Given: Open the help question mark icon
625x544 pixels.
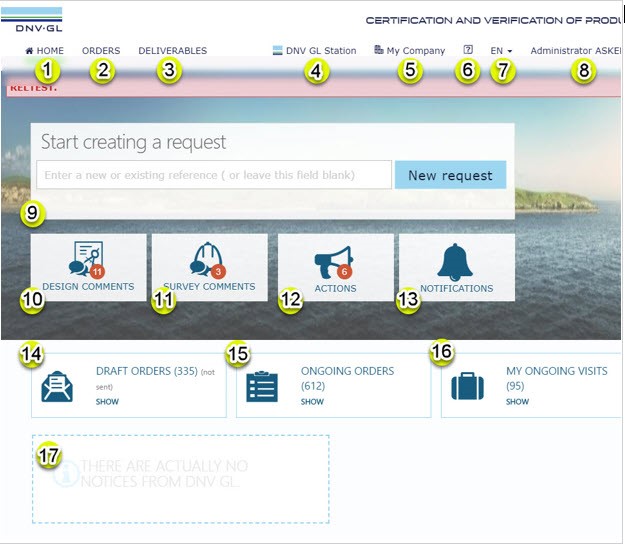Looking at the screenshot, I should pyautogui.click(x=468, y=50).
